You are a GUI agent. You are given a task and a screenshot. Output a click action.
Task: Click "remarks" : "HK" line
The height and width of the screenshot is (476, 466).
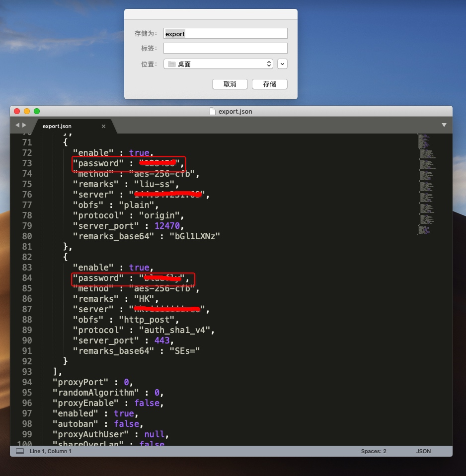pyautogui.click(x=116, y=299)
